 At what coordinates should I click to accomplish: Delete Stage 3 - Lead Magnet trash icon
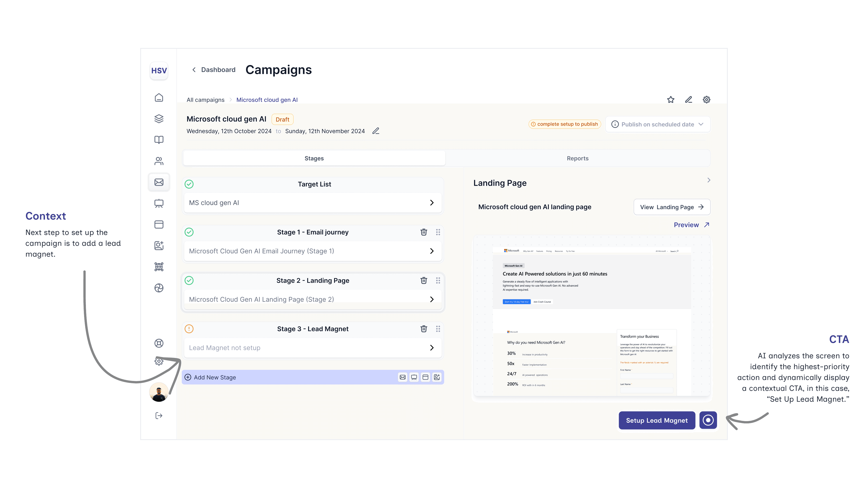424,329
